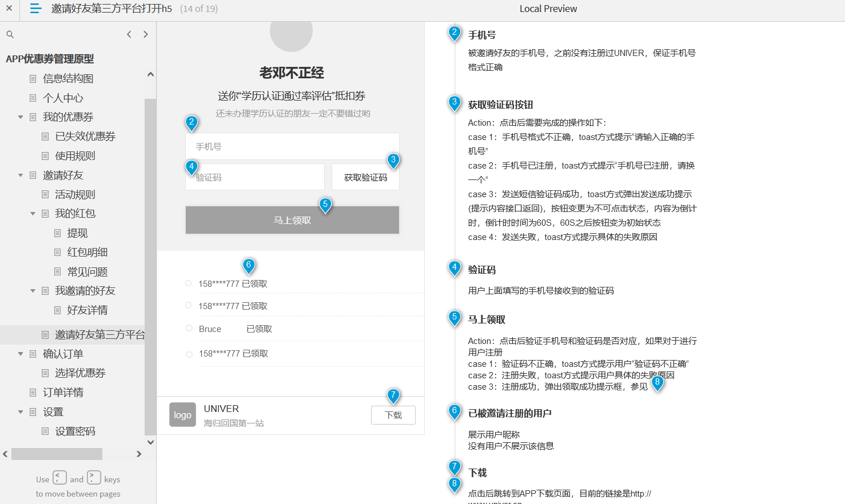Viewport: 845px width, 504px height.
Task: Click the sitemap vertical scrollbar thumb
Action: tap(150, 267)
